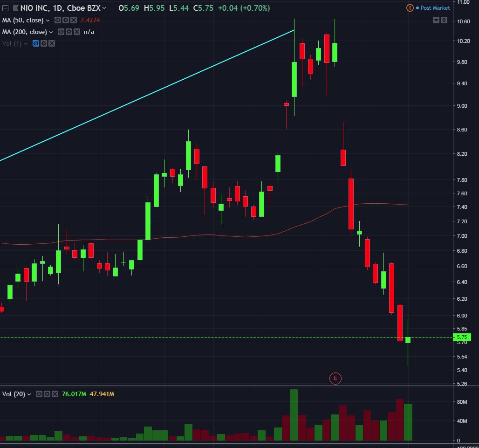Collapse the chart legend with the minus icon

(5, 8)
